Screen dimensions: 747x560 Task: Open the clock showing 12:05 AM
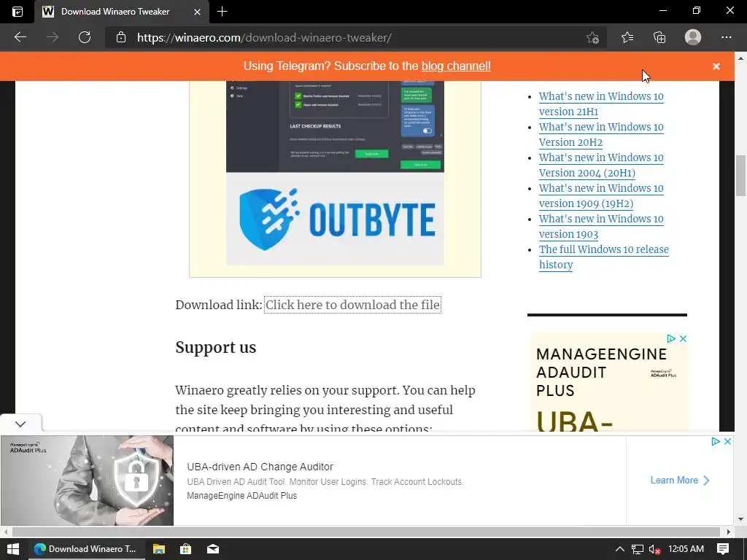pyautogui.click(x=686, y=548)
